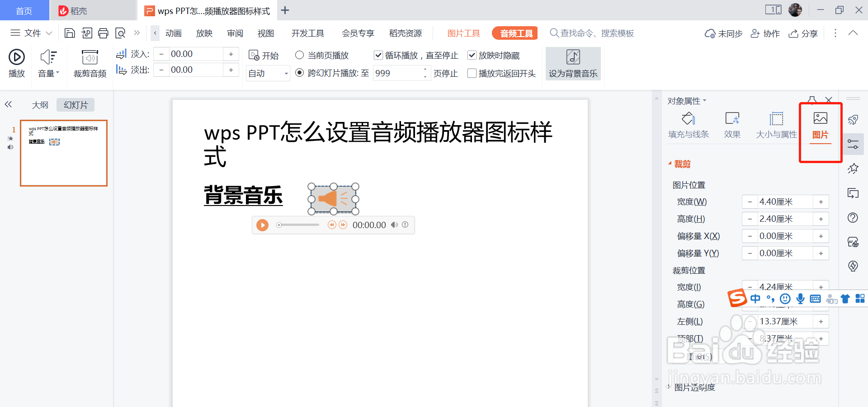
Task: Collapse the slide panel with double chevron
Action: tap(8, 104)
